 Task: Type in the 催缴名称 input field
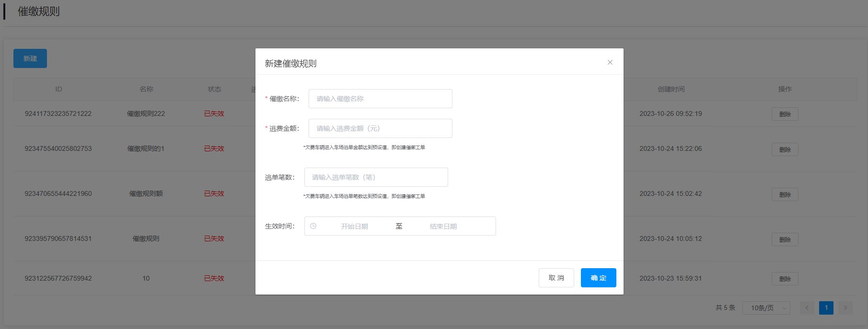(380, 99)
